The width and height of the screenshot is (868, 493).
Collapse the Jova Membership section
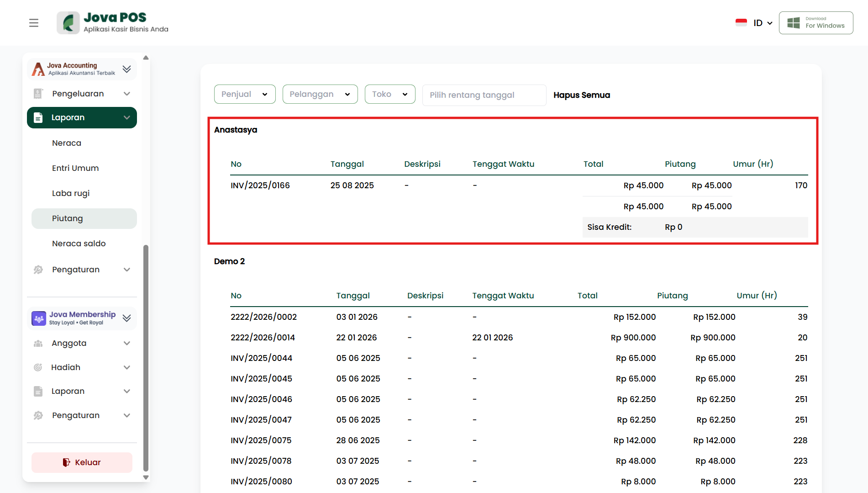pos(127,318)
